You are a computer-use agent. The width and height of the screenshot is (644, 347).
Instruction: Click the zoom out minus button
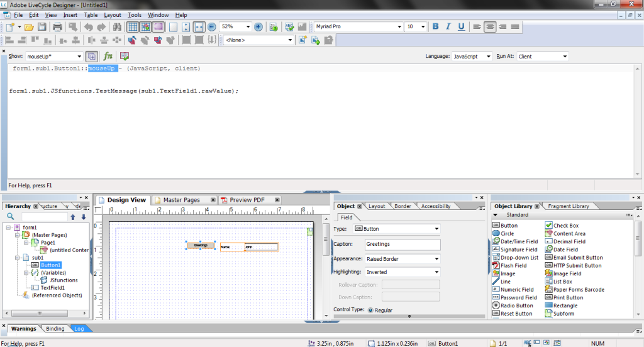point(212,27)
